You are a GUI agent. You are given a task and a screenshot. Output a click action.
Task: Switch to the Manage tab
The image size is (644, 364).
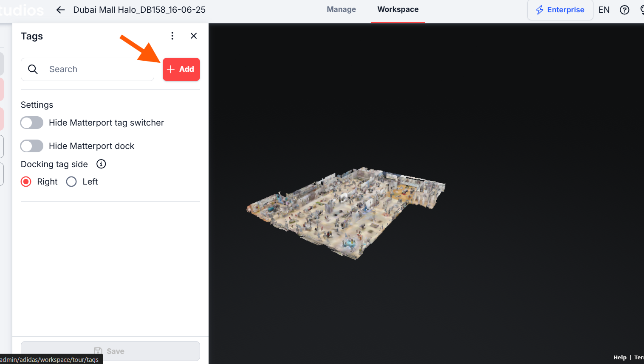341,9
